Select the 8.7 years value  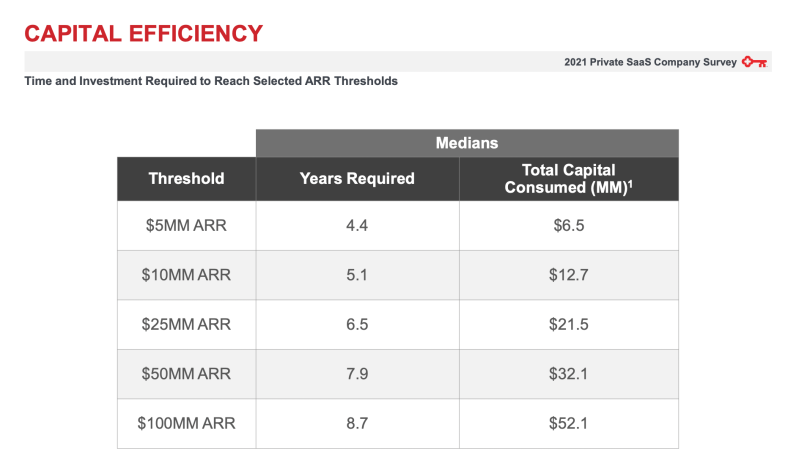[357, 423]
